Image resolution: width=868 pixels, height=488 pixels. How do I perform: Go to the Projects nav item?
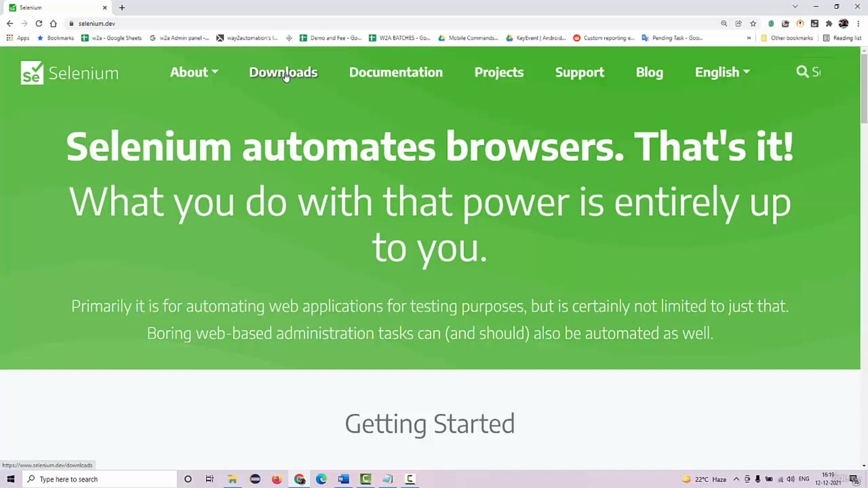click(x=499, y=72)
